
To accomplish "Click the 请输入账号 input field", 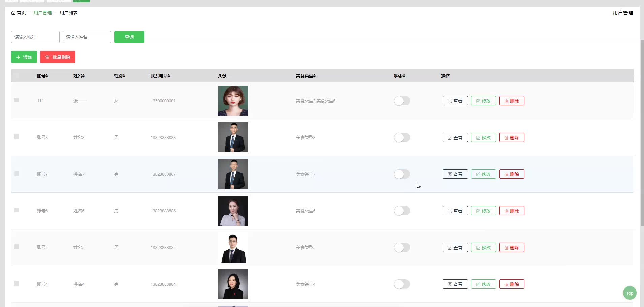I will pos(35,37).
